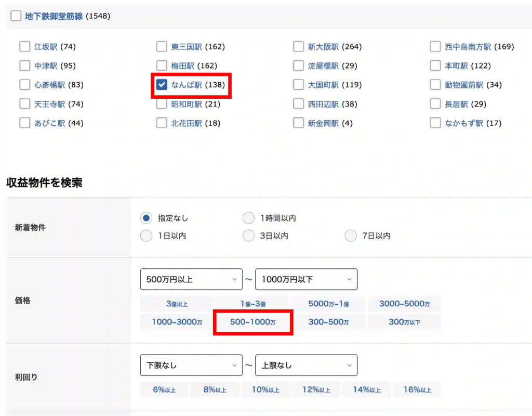Open the 心斎橋駅 station link
The width and height of the screenshot is (532, 416).
coord(50,85)
